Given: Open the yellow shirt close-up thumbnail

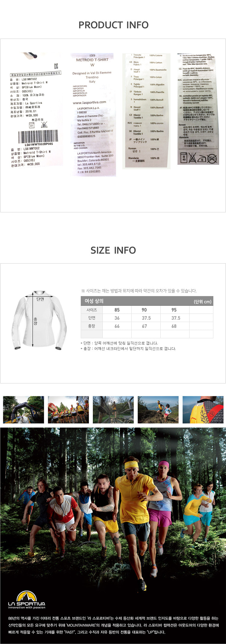Looking at the screenshot, I should point(203,410).
